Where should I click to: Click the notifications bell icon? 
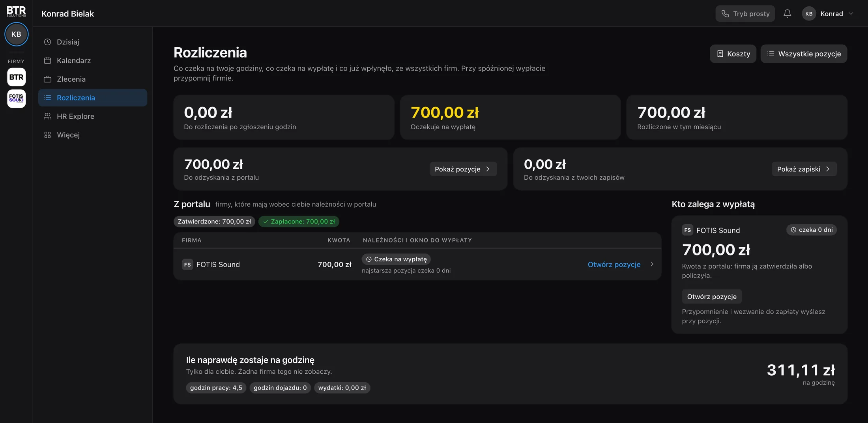coord(787,14)
